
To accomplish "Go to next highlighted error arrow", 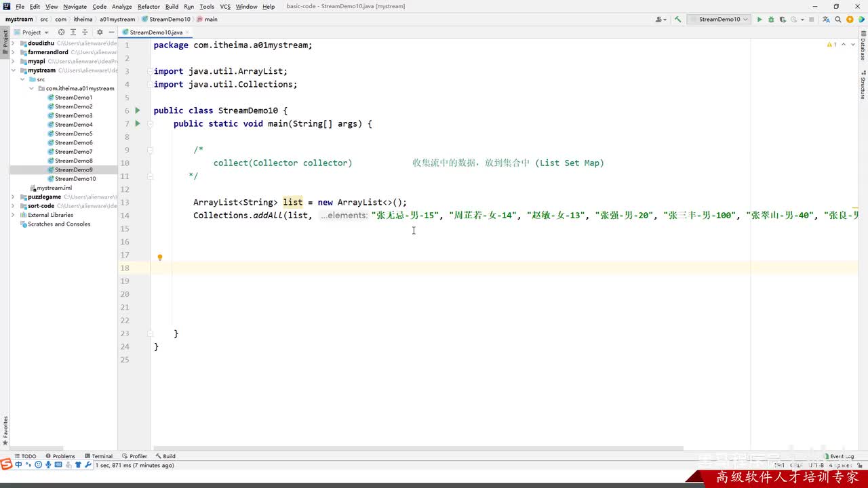I will pos(852,45).
